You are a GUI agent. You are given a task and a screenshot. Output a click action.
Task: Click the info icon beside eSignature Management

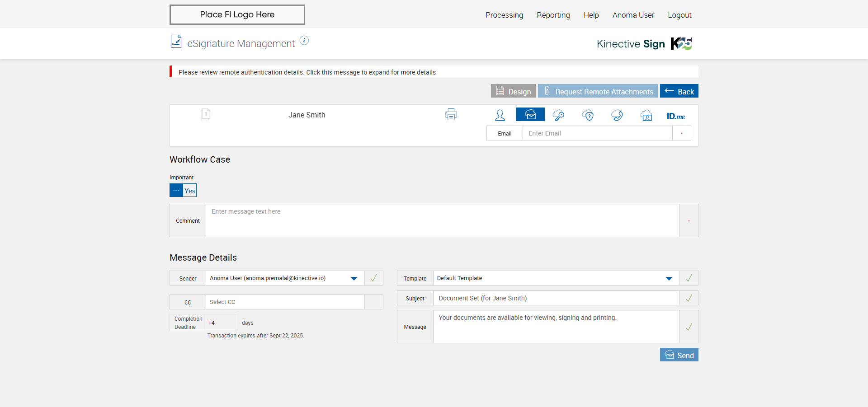coord(304,41)
